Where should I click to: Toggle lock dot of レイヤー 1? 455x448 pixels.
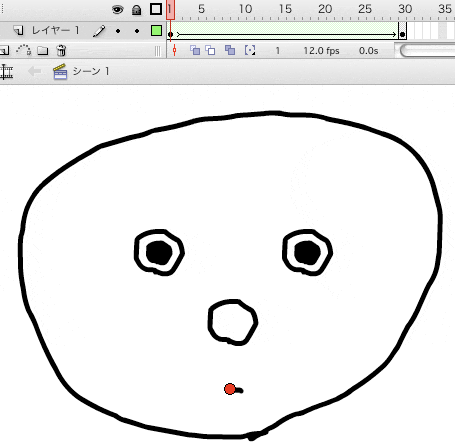coord(137,31)
